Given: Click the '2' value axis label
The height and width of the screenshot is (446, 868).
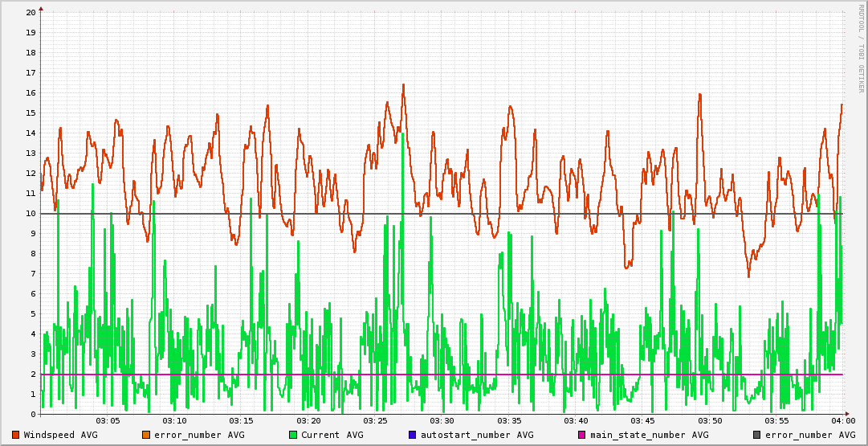Looking at the screenshot, I should 33,374.
